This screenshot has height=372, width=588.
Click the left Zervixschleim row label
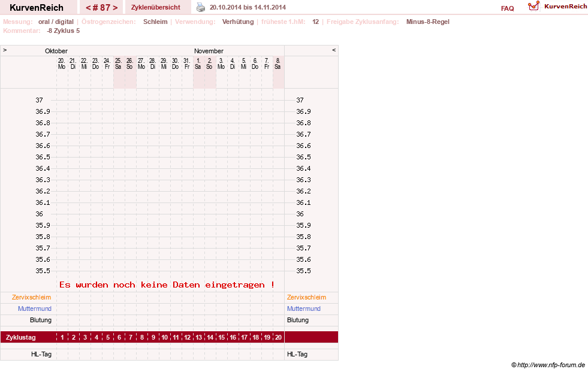tap(32, 298)
